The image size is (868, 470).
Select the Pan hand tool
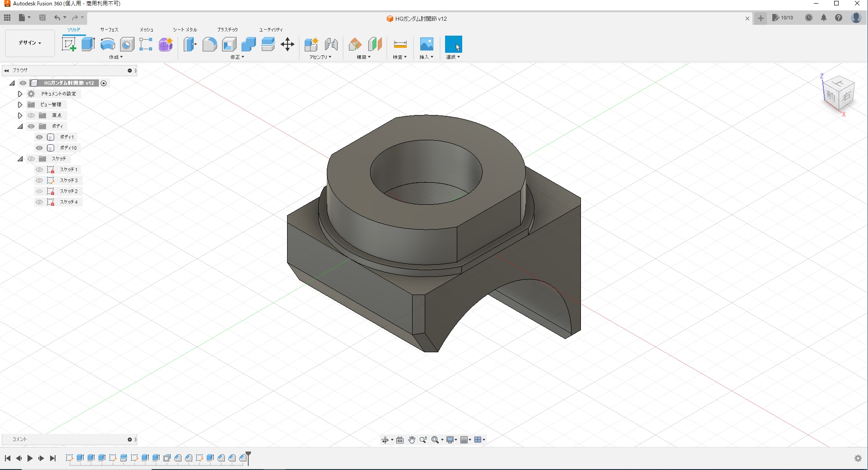point(412,440)
